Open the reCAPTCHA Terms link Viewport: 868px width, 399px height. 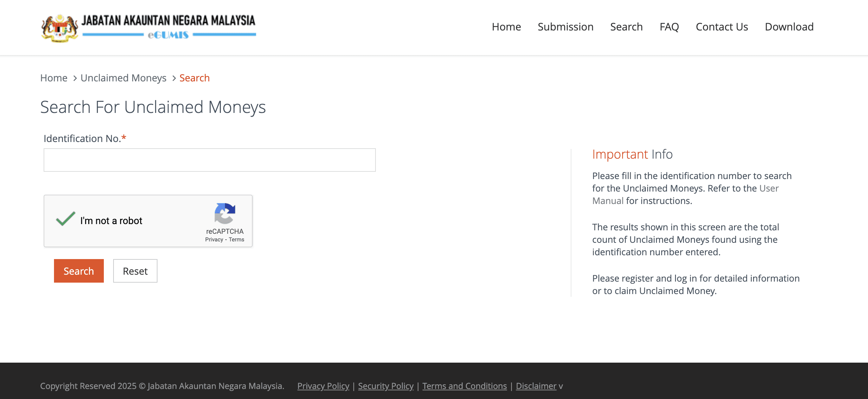click(236, 240)
